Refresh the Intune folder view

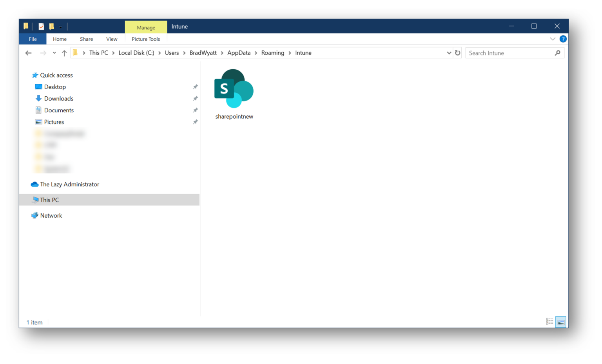pos(457,53)
